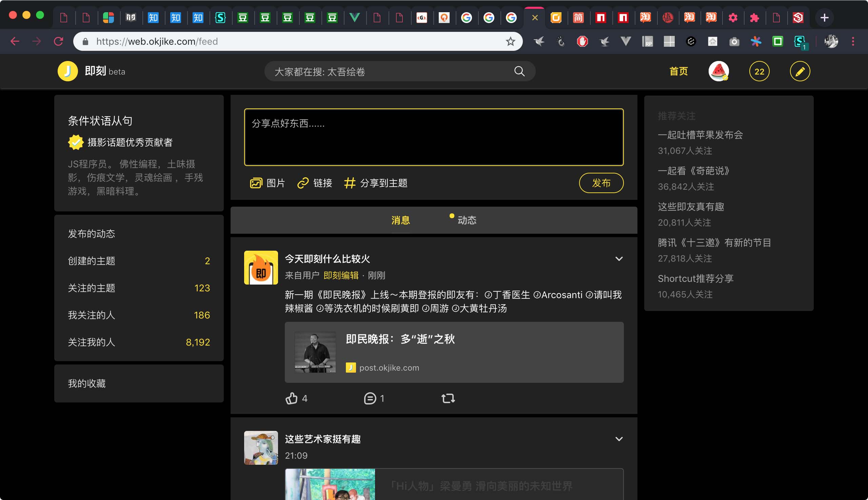Click the 梁曼勇 article image thumbnail
The height and width of the screenshot is (500, 868).
click(330, 484)
